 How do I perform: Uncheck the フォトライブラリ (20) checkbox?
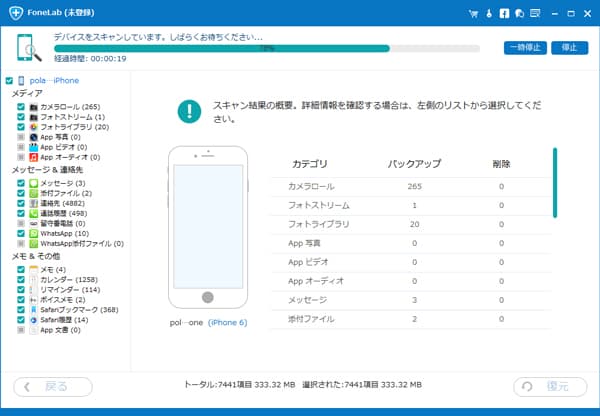[21, 127]
